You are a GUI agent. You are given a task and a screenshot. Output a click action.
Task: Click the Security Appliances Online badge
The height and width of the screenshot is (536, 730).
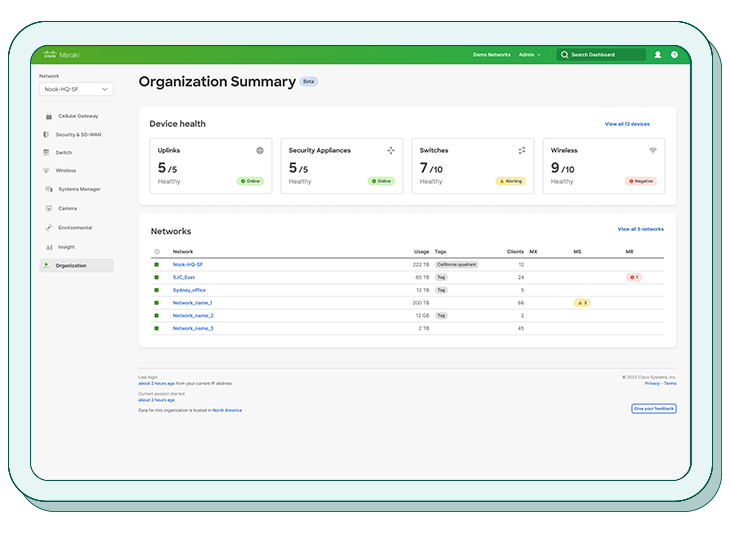pos(381,181)
